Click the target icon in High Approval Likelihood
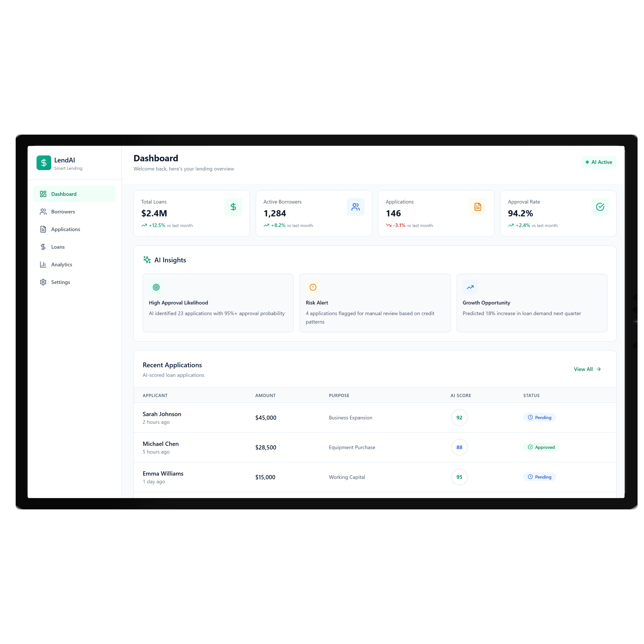Screen dimensions: 644x644 [x=156, y=287]
